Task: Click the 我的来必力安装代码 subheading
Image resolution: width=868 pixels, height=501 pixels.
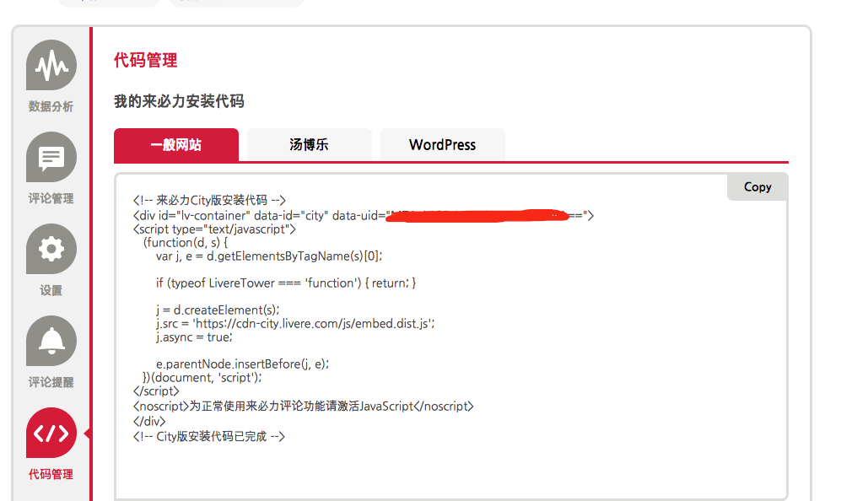Action: (x=179, y=101)
